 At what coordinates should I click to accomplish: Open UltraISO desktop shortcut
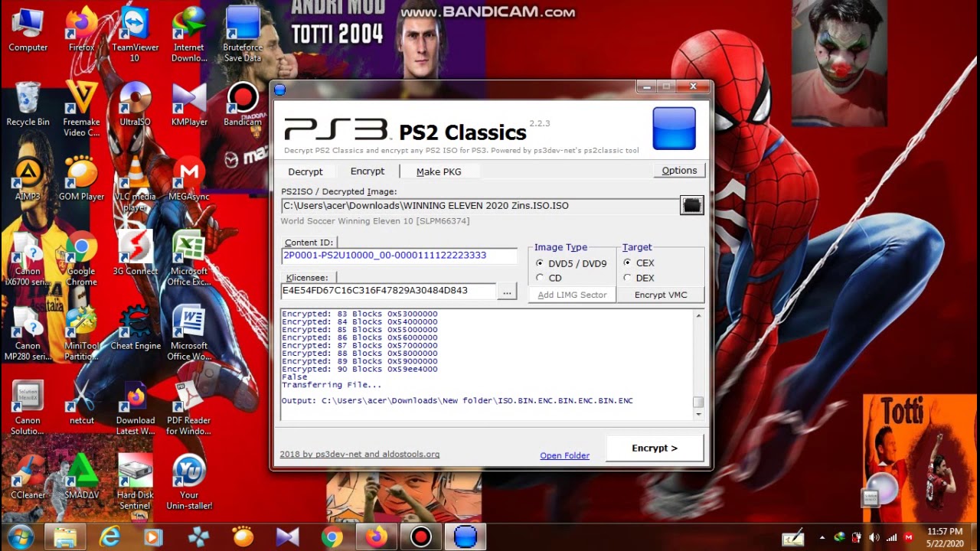(136, 103)
